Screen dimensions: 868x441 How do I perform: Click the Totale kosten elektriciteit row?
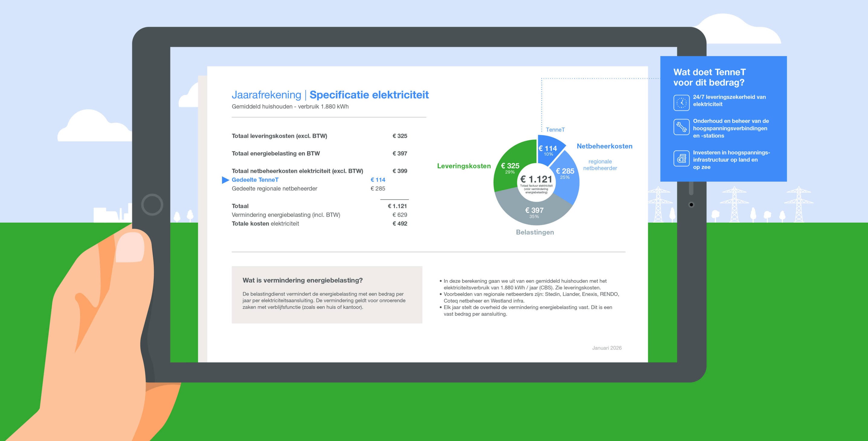pos(265,224)
